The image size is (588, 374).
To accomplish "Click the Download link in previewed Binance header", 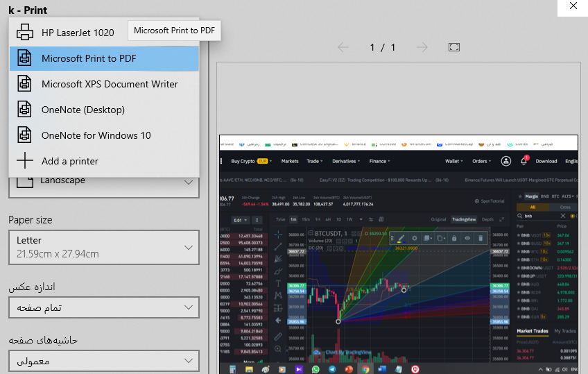I will tap(546, 161).
